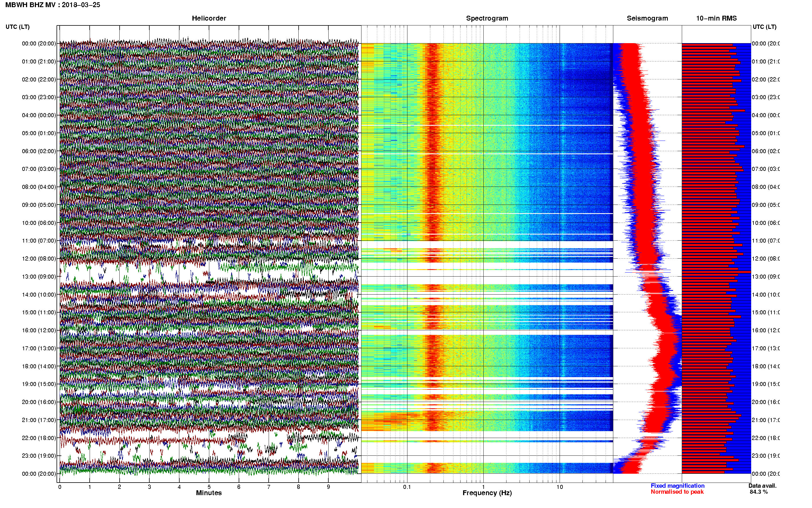Click inside the Spectrogram color plot
This screenshot has width=812, height=508.
[x=487, y=258]
